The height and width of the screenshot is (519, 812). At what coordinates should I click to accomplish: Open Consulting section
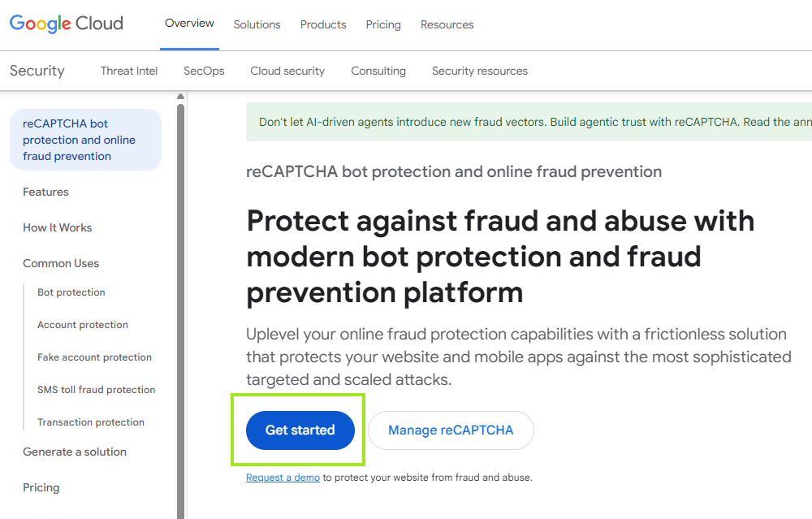pyautogui.click(x=378, y=71)
